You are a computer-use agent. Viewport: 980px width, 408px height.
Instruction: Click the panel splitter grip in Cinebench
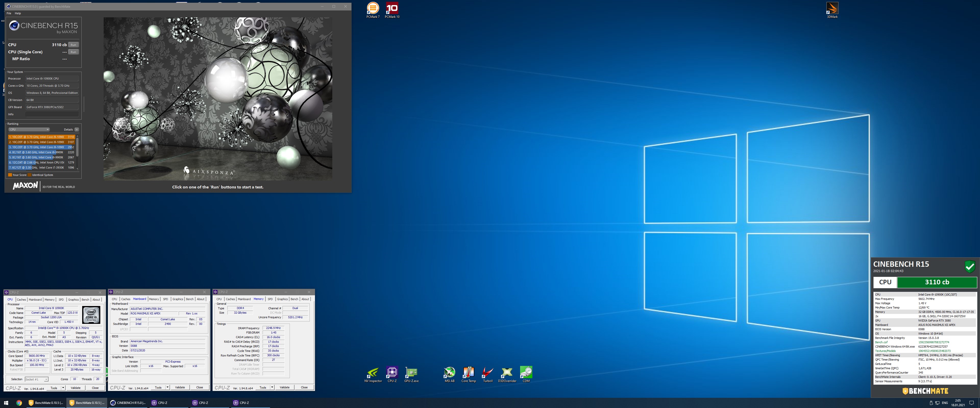pos(84,104)
